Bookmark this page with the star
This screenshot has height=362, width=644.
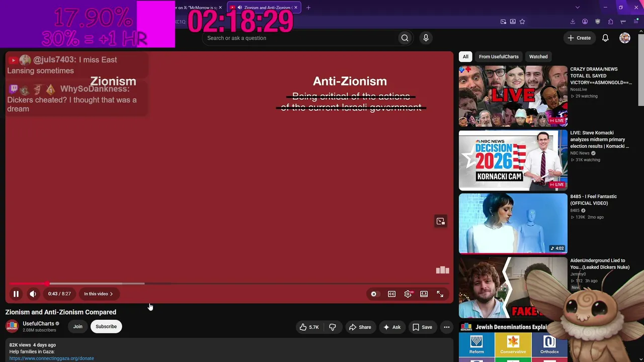coord(522,22)
